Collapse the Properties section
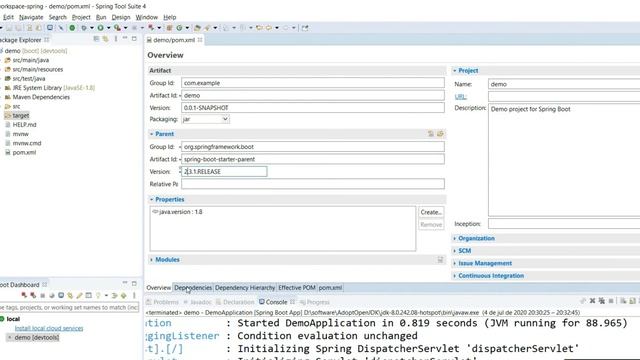 click(151, 200)
